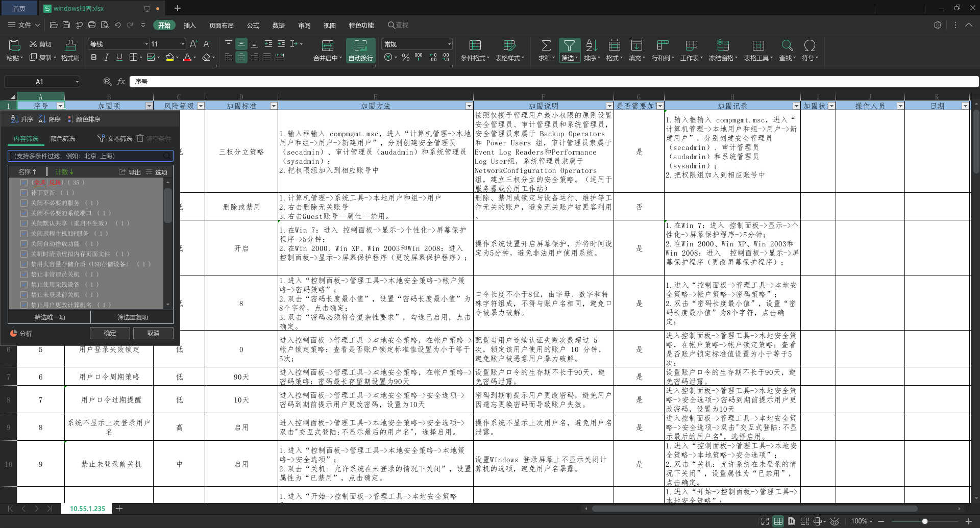The height and width of the screenshot is (528, 980).
Task: Switch to the 插入 ribbon tab
Action: point(190,26)
